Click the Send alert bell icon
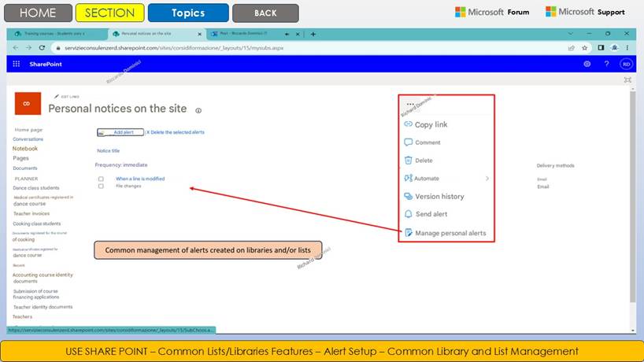 [408, 214]
